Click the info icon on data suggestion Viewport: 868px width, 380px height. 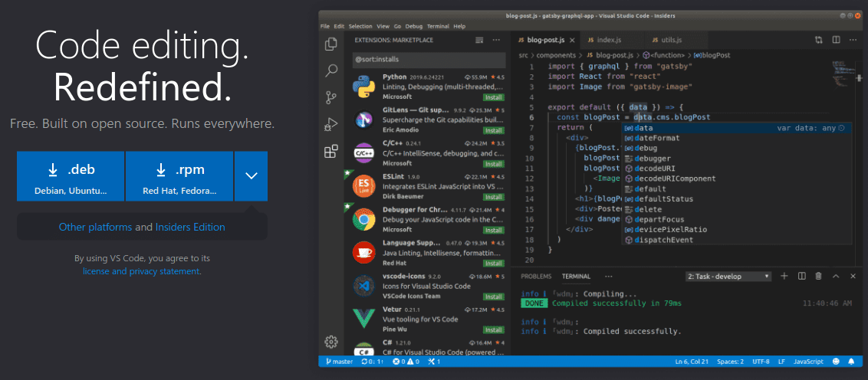[841, 128]
